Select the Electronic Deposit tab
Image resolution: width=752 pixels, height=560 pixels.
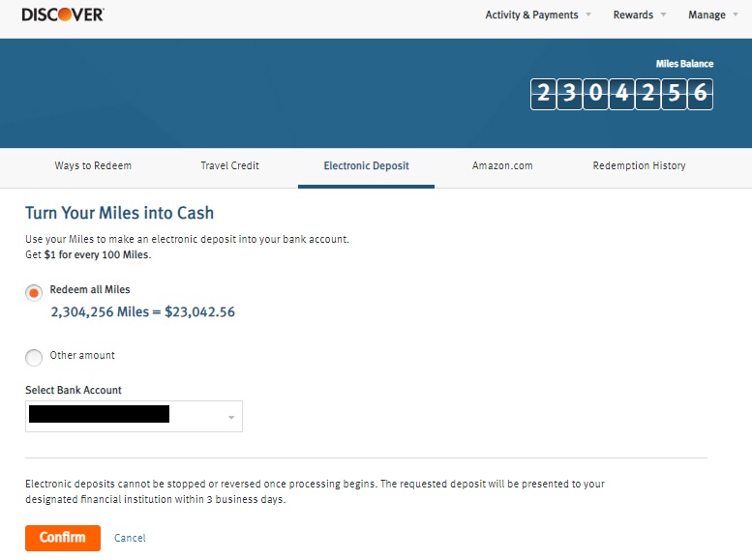[367, 166]
